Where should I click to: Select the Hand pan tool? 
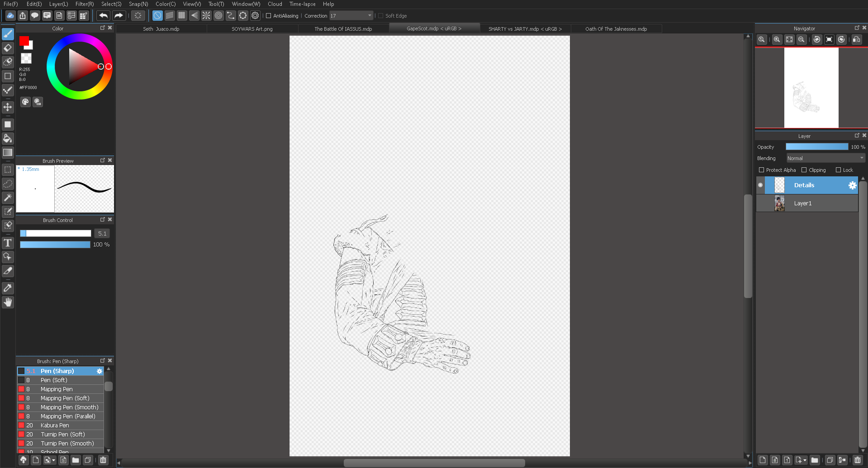tap(8, 302)
